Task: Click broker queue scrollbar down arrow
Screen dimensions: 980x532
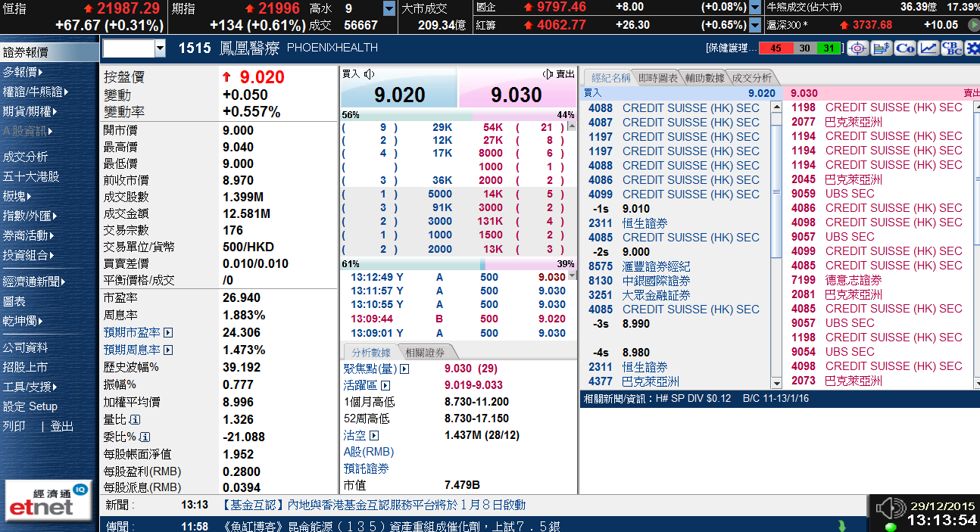Action: coord(776,384)
